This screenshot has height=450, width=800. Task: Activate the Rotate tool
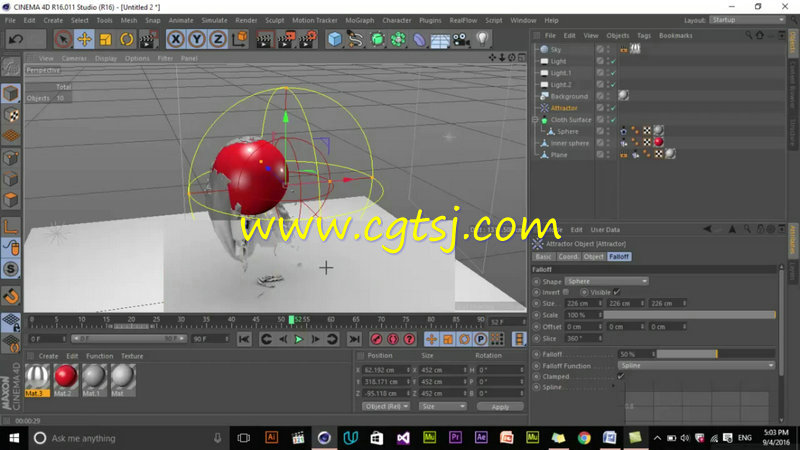click(x=127, y=39)
